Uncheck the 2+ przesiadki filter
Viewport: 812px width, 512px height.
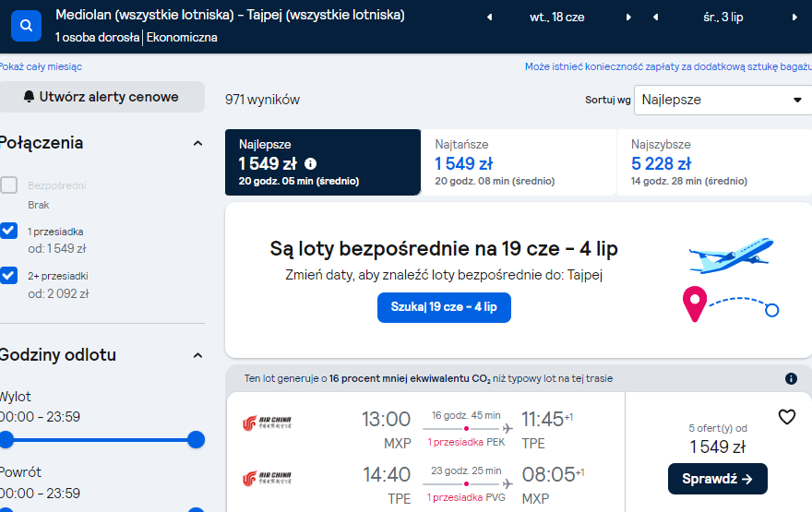[x=9, y=275]
